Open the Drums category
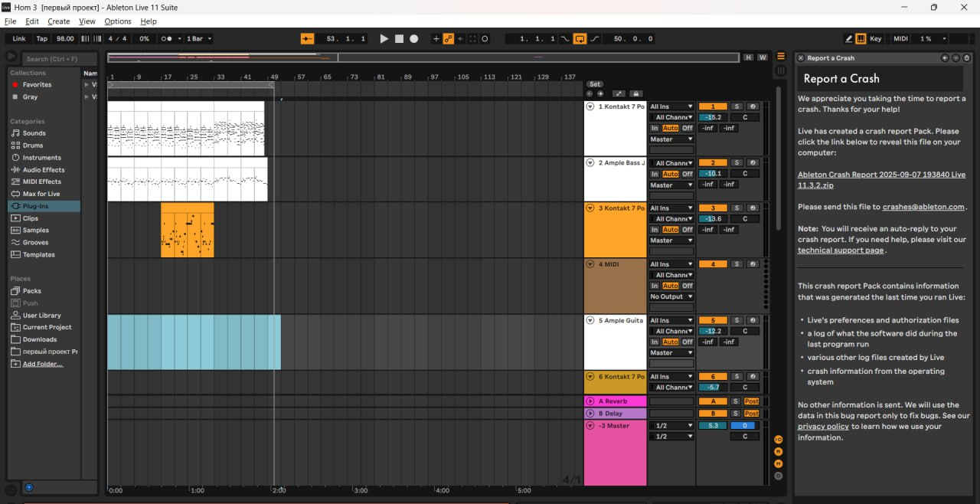 coord(33,146)
